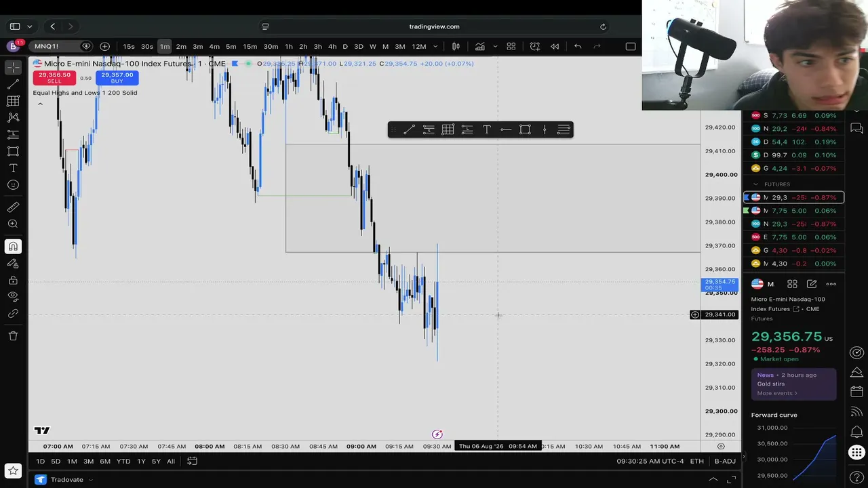
Task: Switch to the 30s timeframe
Action: pyautogui.click(x=147, y=46)
